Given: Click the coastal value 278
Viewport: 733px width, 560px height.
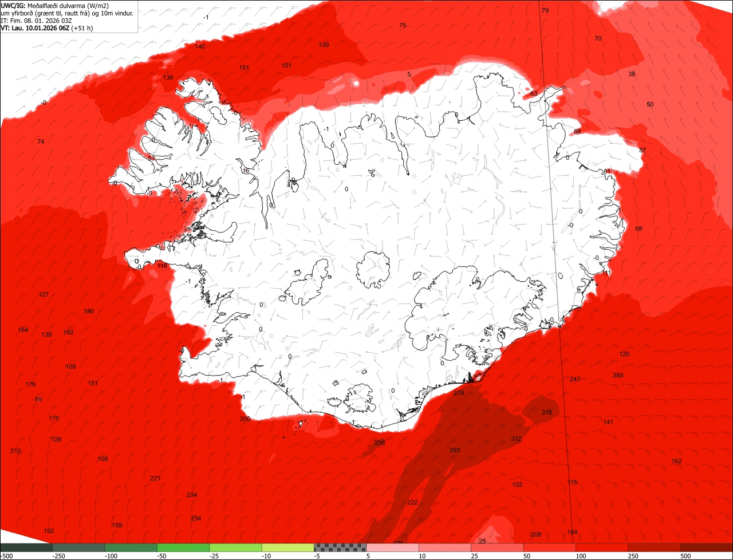Looking at the screenshot, I should (459, 393).
